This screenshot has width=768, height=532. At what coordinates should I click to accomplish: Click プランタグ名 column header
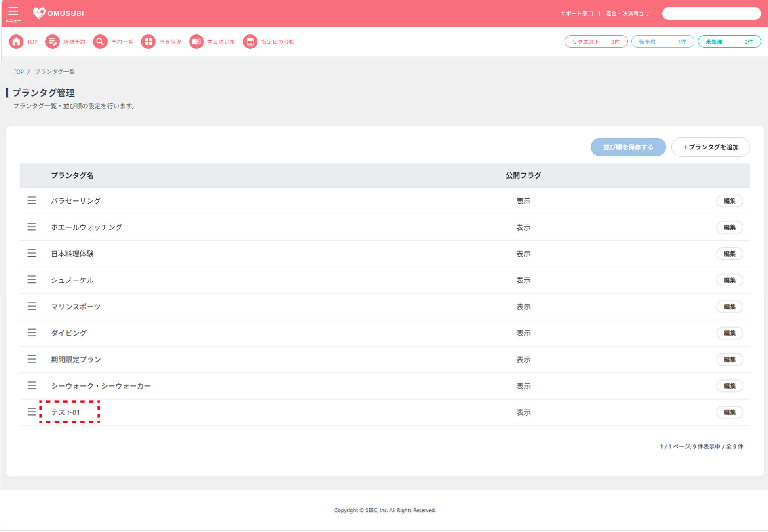pyautogui.click(x=72, y=175)
